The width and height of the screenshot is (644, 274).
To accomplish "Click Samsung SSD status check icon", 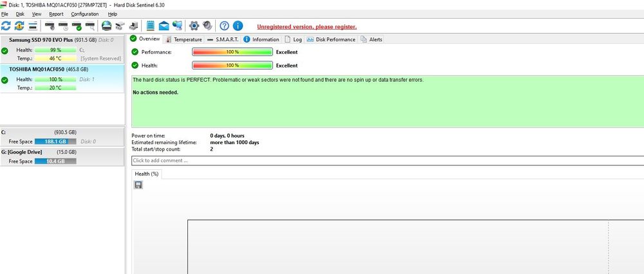I will tap(5, 51).
